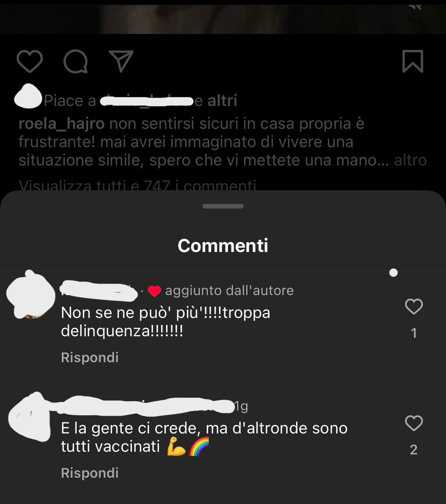
Task: Like the post with the heart icon
Action: [x=30, y=61]
